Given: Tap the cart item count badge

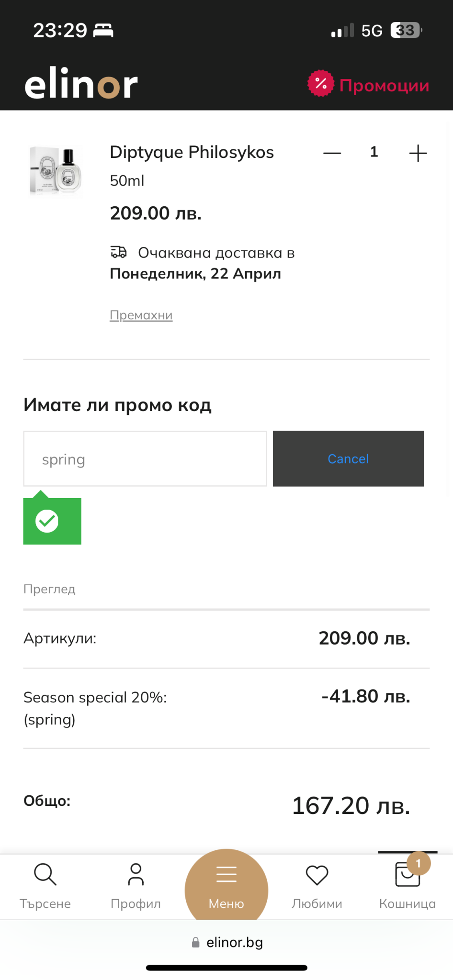Looking at the screenshot, I should 419,863.
